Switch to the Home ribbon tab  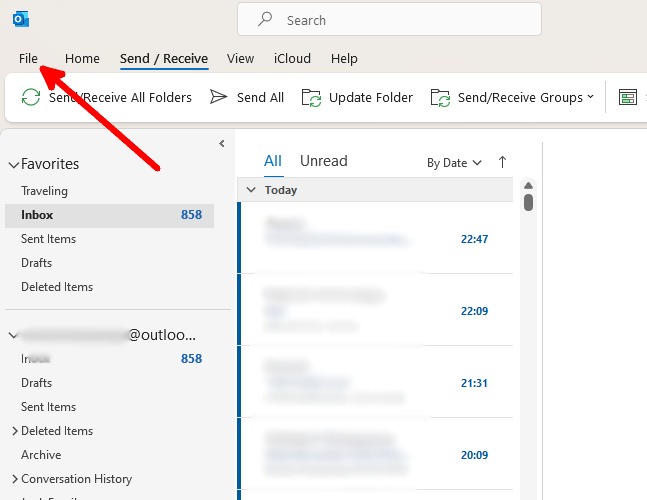pos(82,59)
